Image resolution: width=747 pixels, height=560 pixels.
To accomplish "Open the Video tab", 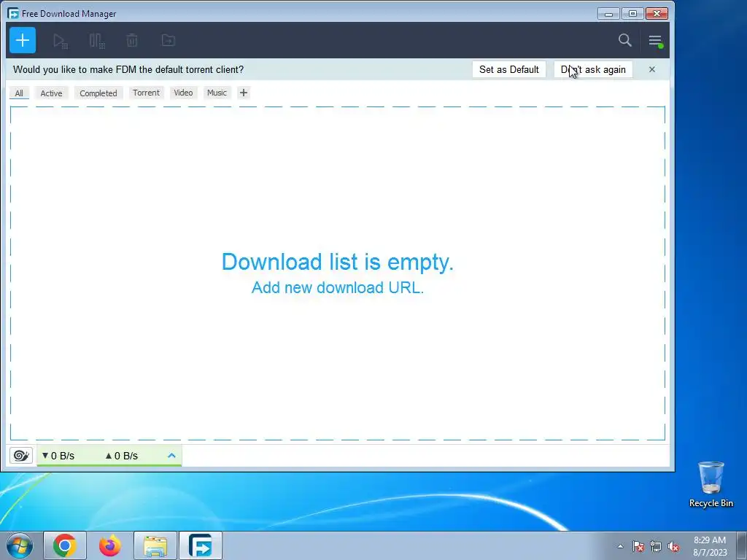I will (x=183, y=93).
